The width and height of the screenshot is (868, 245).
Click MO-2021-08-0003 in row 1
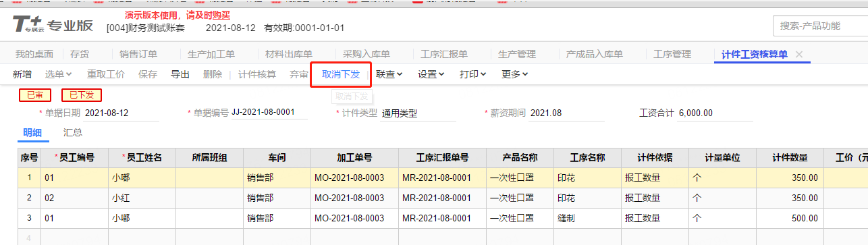pyautogui.click(x=354, y=178)
